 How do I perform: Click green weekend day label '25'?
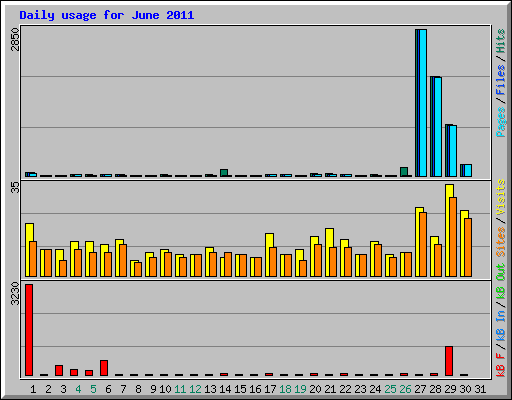click(390, 389)
